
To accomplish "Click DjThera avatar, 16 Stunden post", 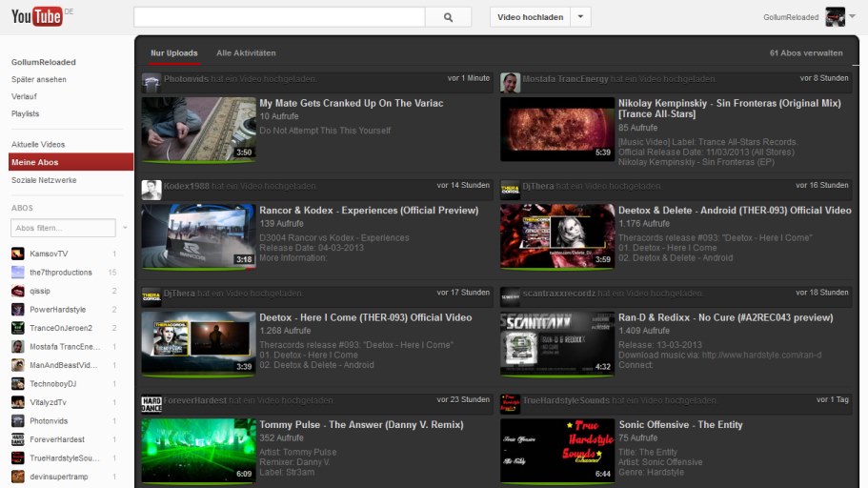I will click(x=510, y=190).
